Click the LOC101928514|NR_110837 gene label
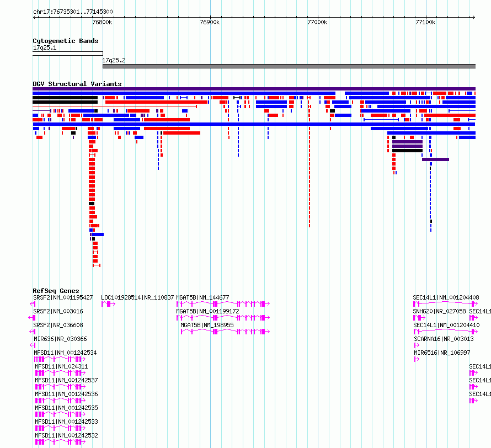The image size is (491, 448). click(x=137, y=297)
